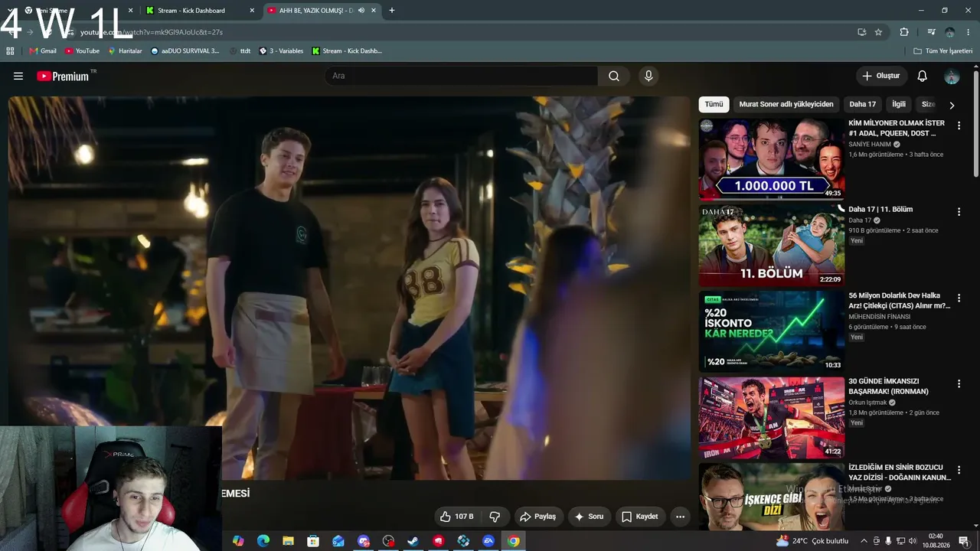Switch to the AHH BE, YAZIK OLMUŞ! tab

coord(322,11)
